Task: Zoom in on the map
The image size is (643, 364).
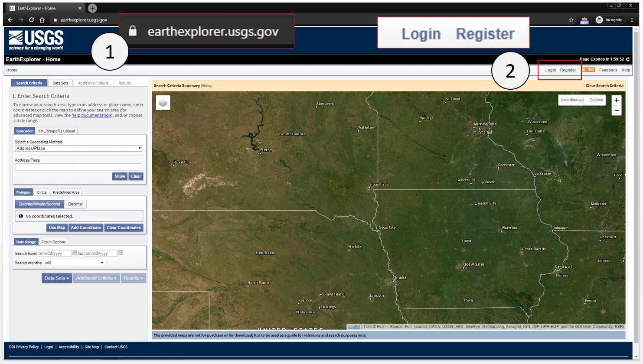Action: pyautogui.click(x=616, y=100)
